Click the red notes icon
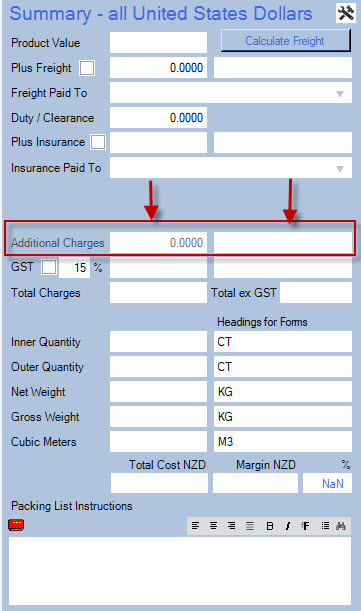The image size is (361, 611). pos(16,525)
